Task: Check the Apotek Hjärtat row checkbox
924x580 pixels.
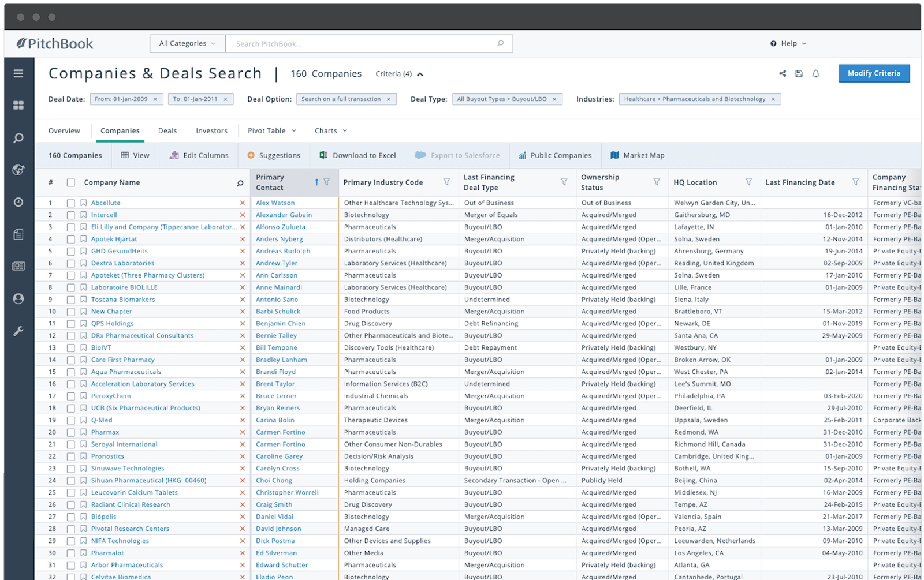Action: click(70, 240)
